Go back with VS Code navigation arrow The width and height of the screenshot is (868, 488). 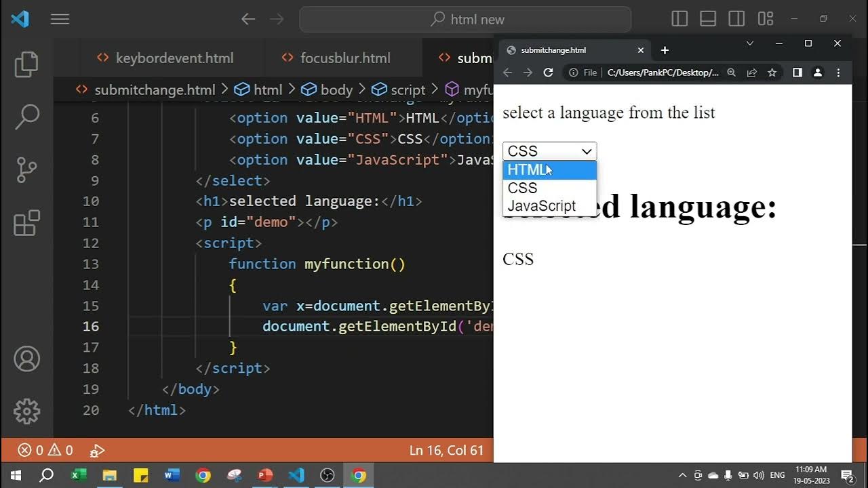point(248,19)
